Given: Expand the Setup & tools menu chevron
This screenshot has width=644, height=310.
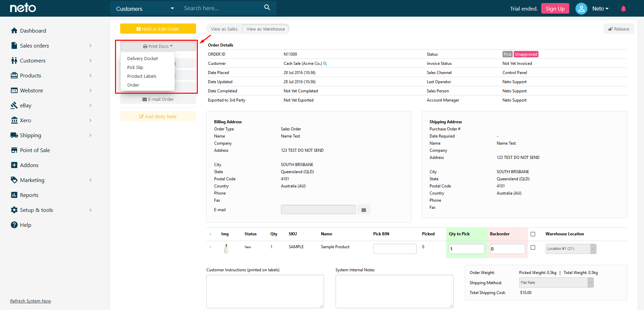Looking at the screenshot, I should coord(90,210).
